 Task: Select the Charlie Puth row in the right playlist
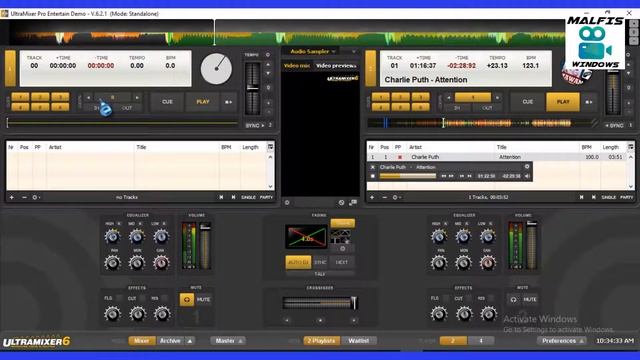coord(496,157)
